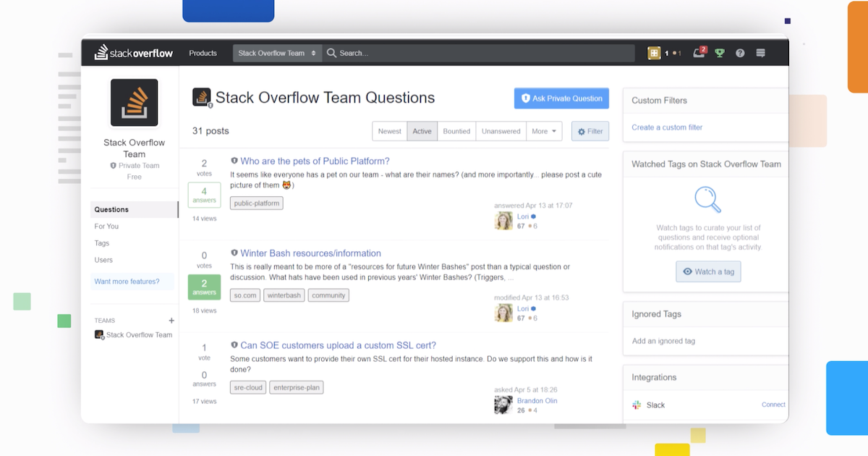
Task: Click Lori's avatar on Winter Bash question
Action: [x=503, y=313]
